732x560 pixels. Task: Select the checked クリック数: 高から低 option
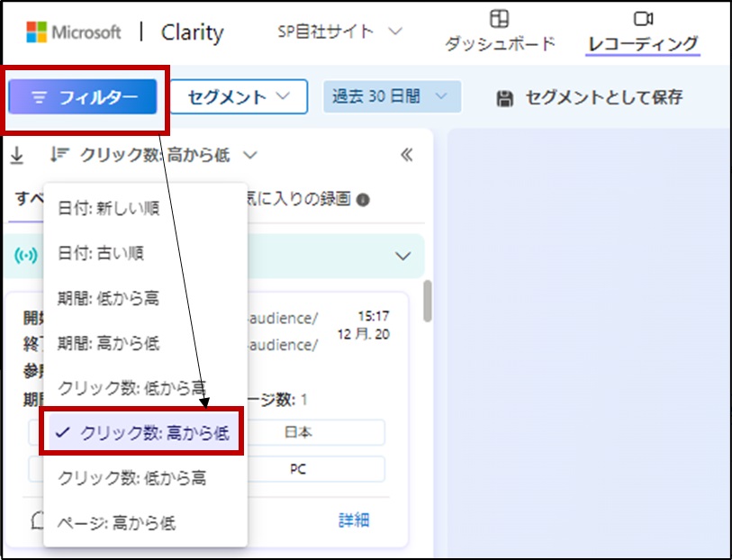click(x=142, y=433)
